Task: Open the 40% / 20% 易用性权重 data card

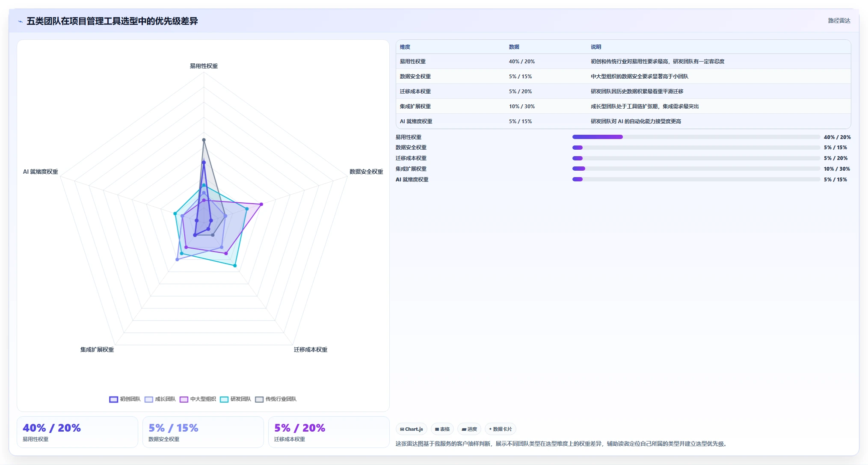Action: click(77, 432)
